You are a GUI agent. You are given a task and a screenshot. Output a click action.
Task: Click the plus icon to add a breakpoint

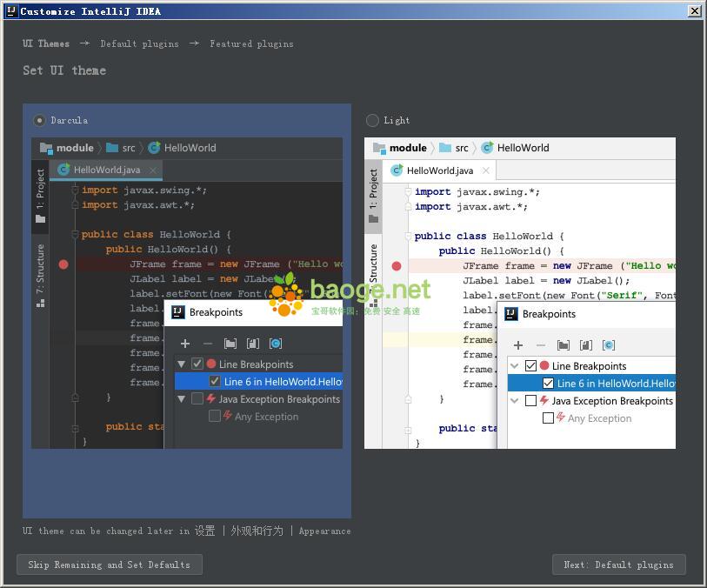(x=185, y=344)
